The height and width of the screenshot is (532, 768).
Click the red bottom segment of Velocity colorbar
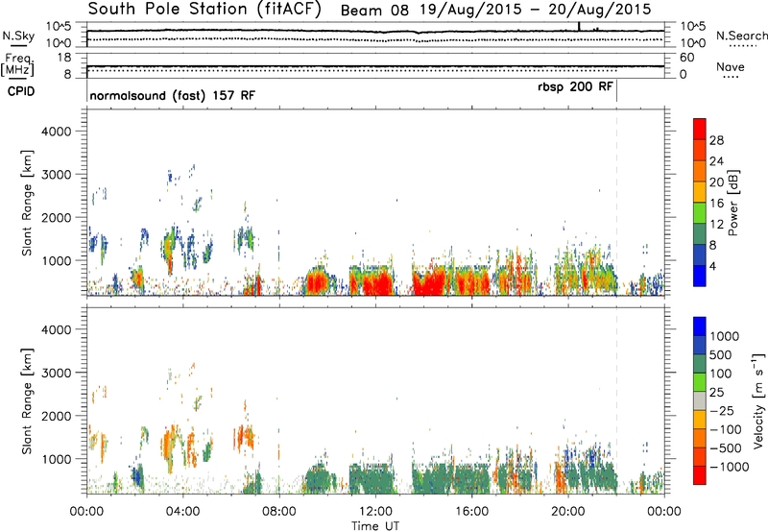coord(700,475)
